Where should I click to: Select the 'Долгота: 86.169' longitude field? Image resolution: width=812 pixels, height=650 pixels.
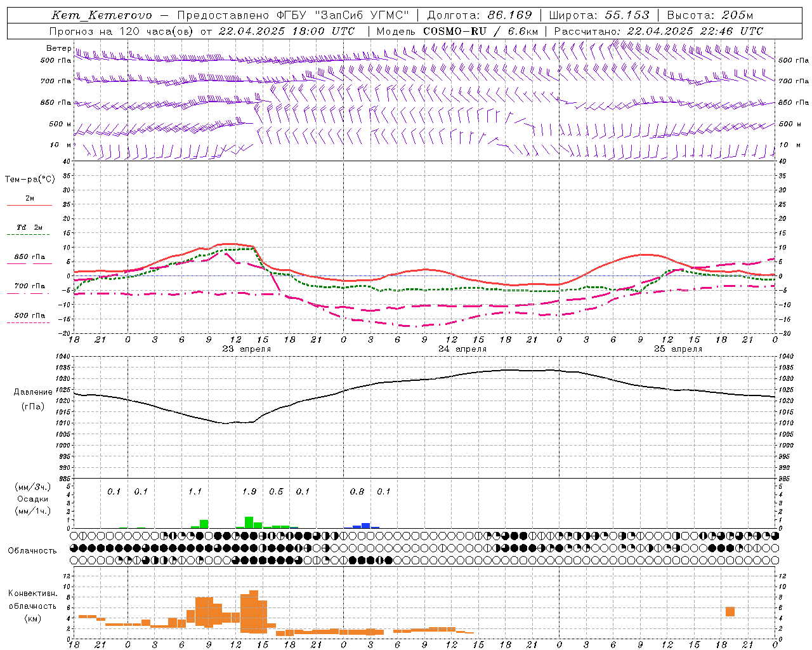point(480,15)
